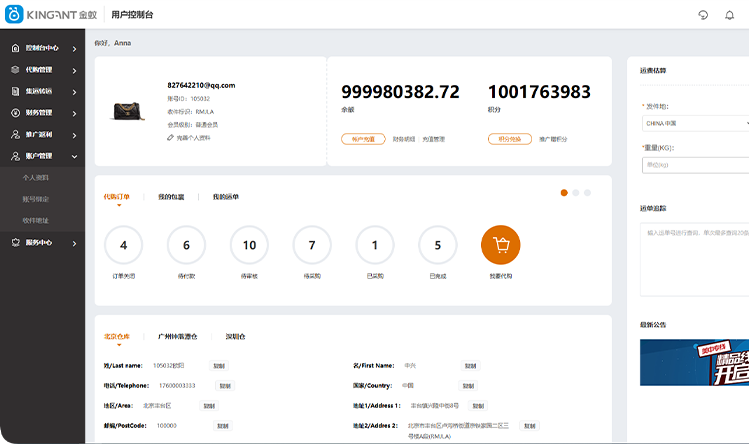Switch to the 我的包裹 tab
Viewport: 749px width, 444px height.
171,197
